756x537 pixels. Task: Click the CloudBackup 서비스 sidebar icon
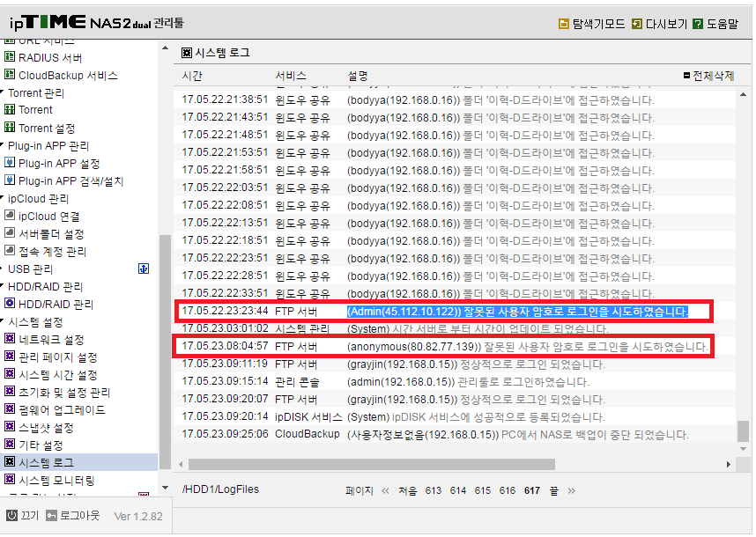9,75
